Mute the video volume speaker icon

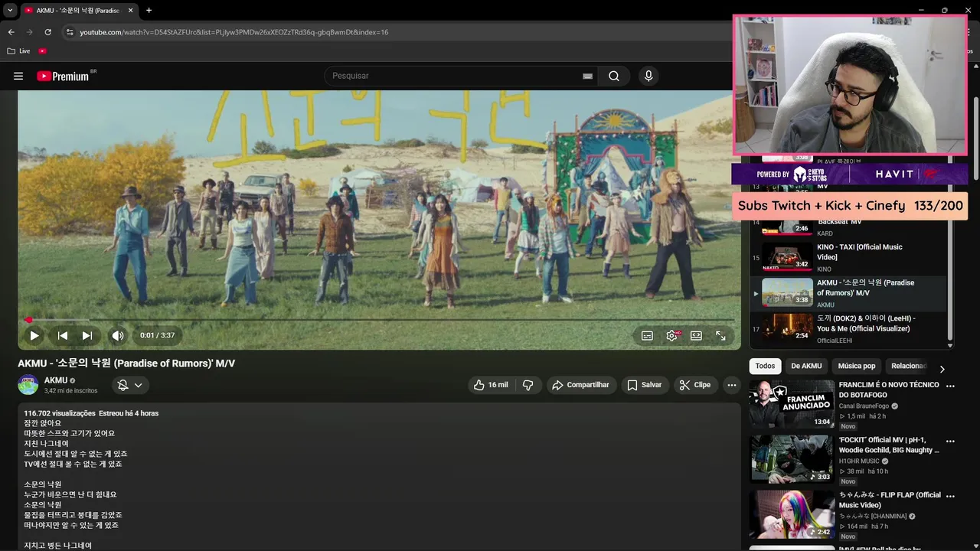pos(118,335)
